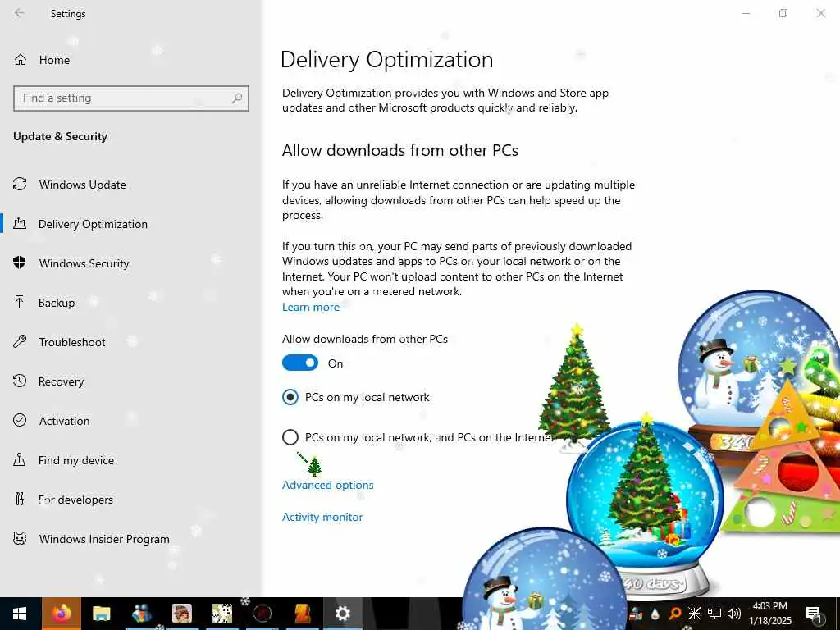The width and height of the screenshot is (840, 630).
Task: Click the water drop tray icon
Action: tap(655, 614)
